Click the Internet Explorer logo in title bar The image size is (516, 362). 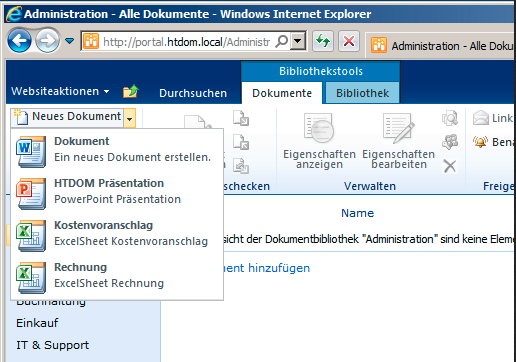click(14, 14)
